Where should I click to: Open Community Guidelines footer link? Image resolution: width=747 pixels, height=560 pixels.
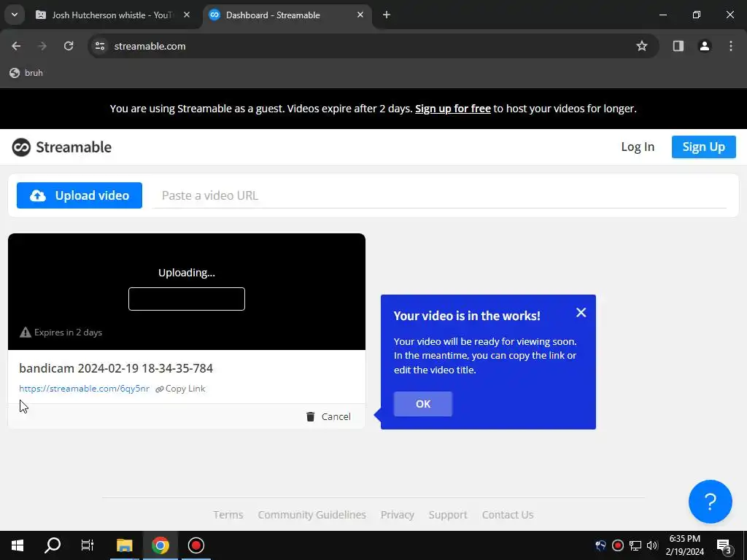(x=312, y=515)
